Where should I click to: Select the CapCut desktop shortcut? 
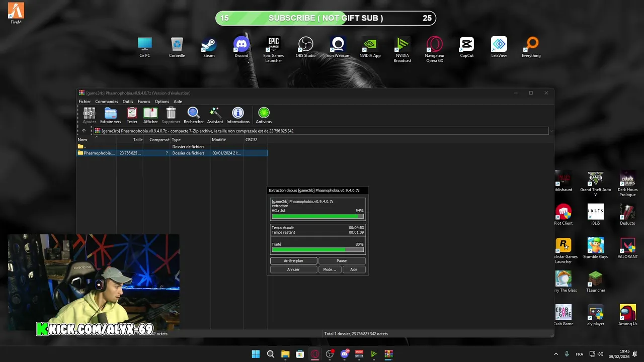467,47
